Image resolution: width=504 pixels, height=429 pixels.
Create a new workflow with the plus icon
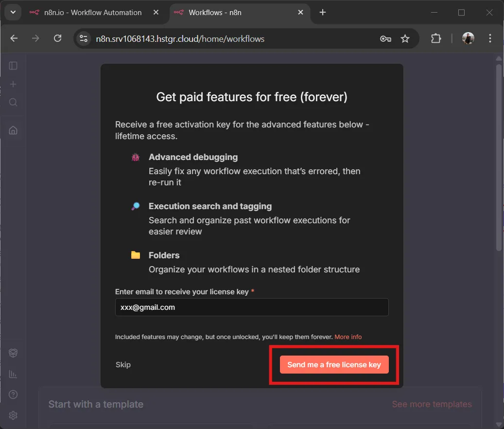pos(13,84)
